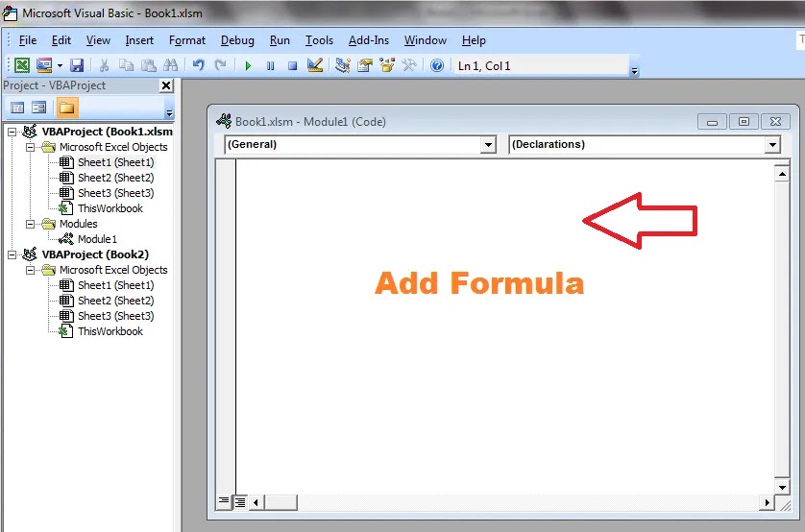Close the Project - VBAProject pane
Screen dimensions: 805x532
coord(166,85)
